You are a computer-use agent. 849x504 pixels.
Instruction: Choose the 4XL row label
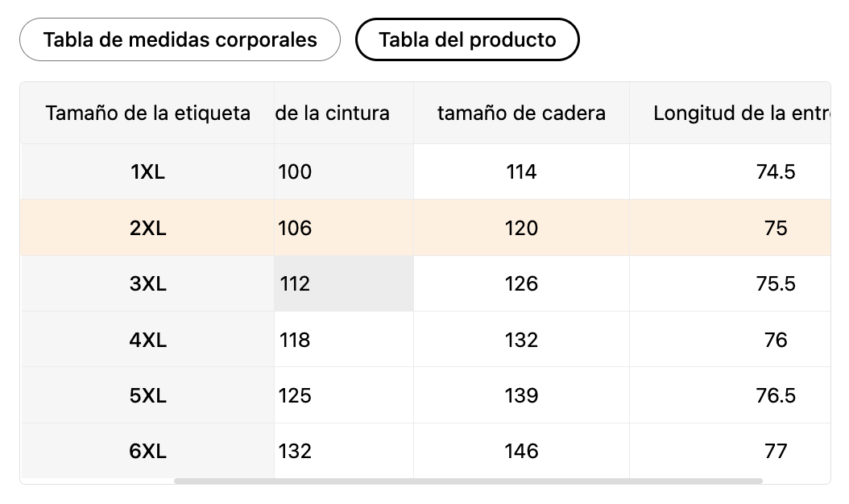(x=147, y=340)
